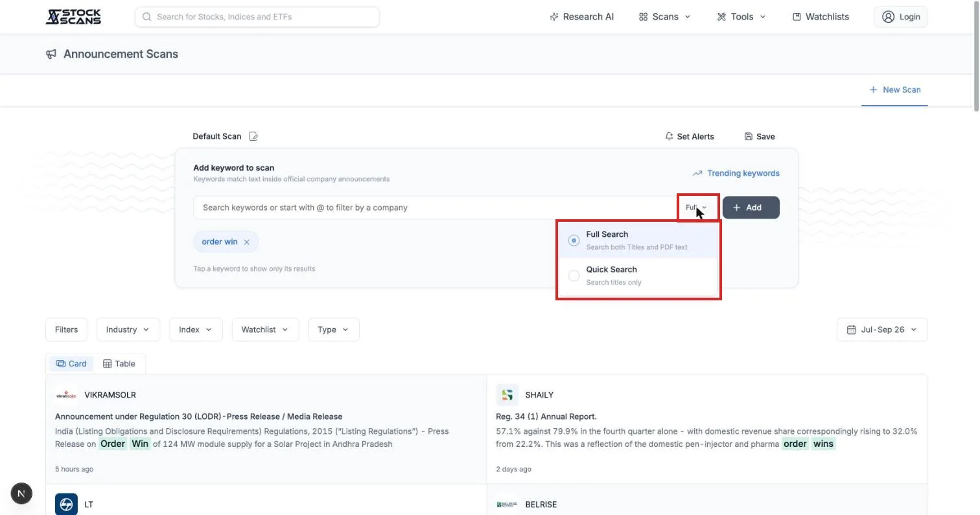Screen dimensions: 980x515
Task: Open the New Scan tab
Action: click(x=894, y=90)
